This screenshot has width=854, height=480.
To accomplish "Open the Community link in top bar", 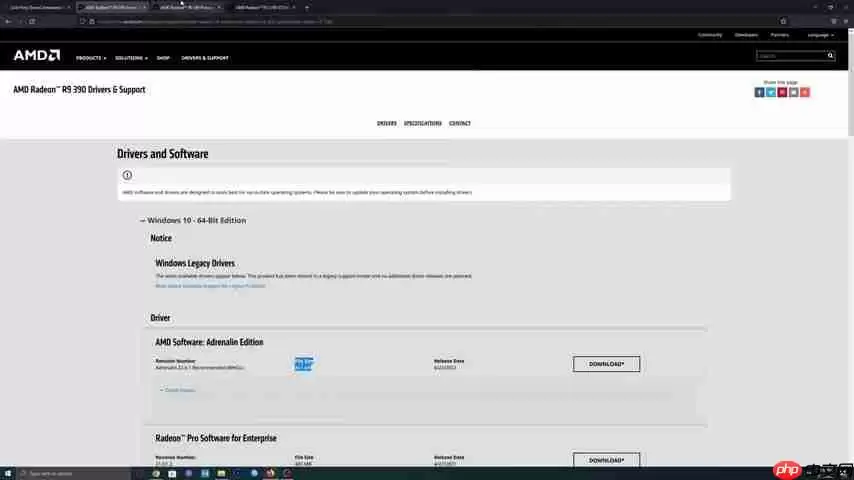I will pyautogui.click(x=710, y=35).
